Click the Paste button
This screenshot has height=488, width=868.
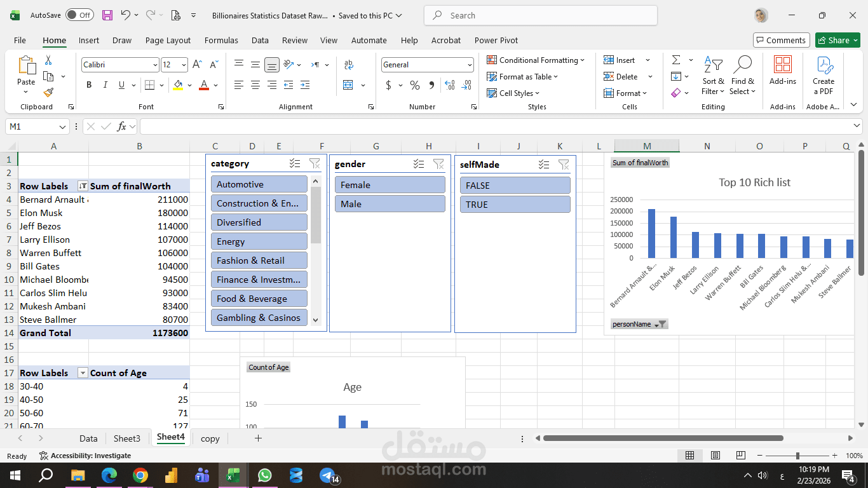26,75
